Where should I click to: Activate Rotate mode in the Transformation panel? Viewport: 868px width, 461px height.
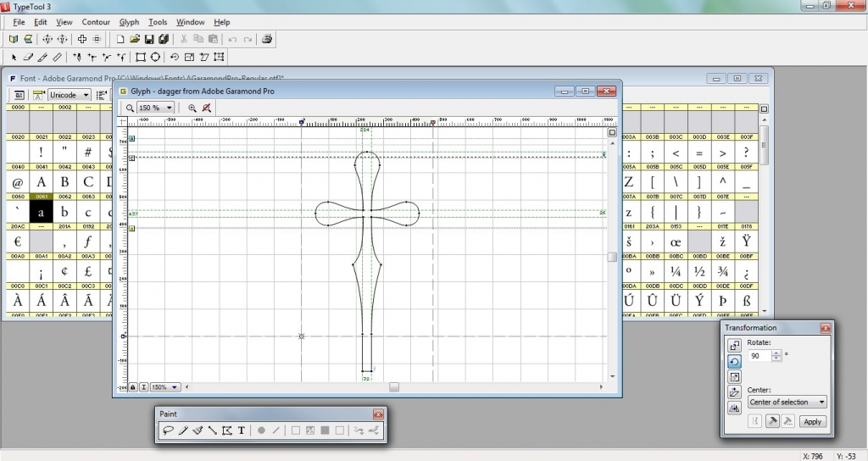coord(734,361)
